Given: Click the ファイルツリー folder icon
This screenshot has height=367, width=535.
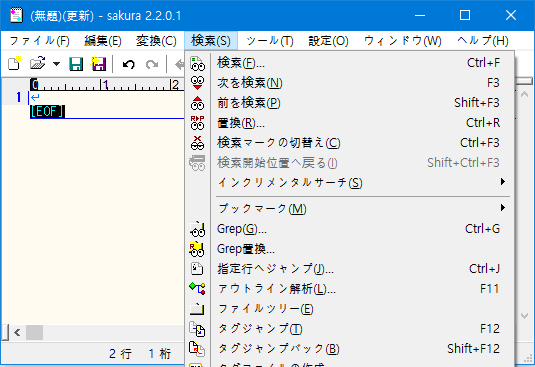Looking at the screenshot, I should [x=197, y=309].
